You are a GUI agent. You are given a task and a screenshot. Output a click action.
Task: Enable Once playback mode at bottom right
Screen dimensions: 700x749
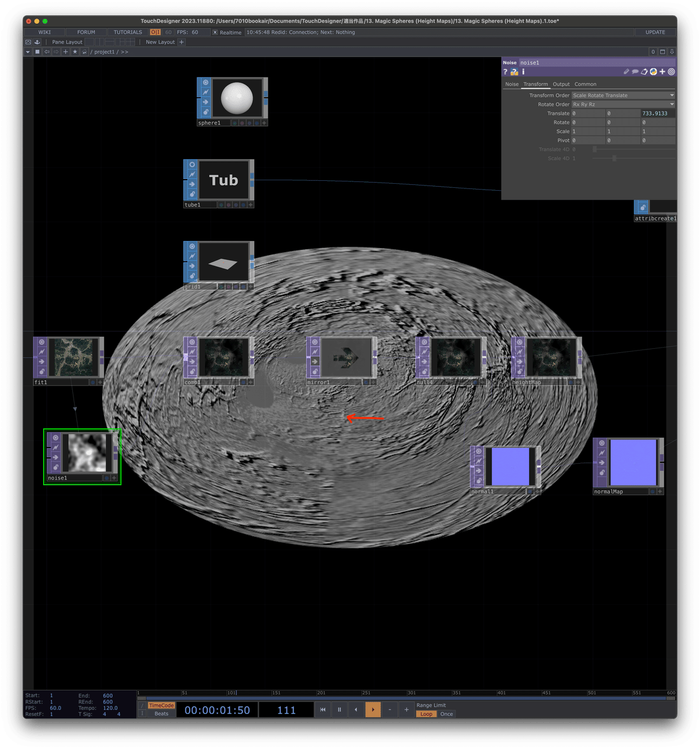tap(446, 714)
